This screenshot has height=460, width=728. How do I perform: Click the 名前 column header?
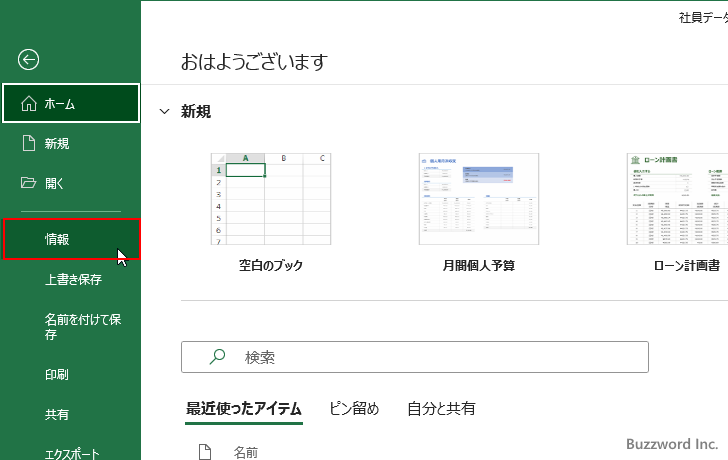pos(246,452)
